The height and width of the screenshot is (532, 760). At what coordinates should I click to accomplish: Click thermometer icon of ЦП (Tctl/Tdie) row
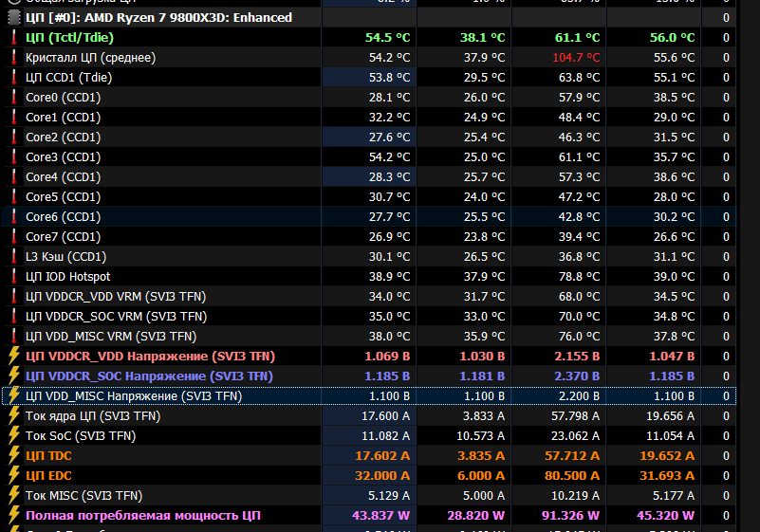[14, 37]
